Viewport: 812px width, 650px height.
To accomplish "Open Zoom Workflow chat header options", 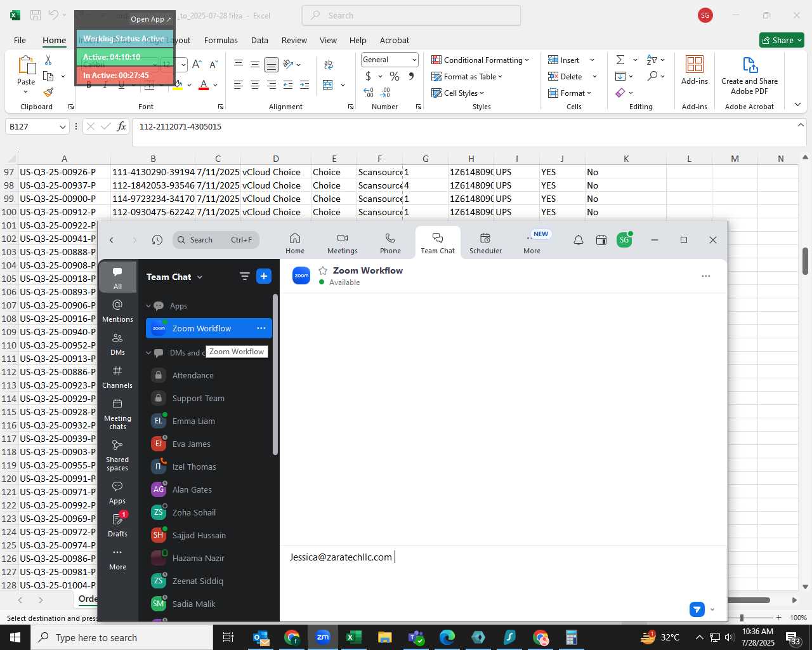I will click(x=705, y=276).
